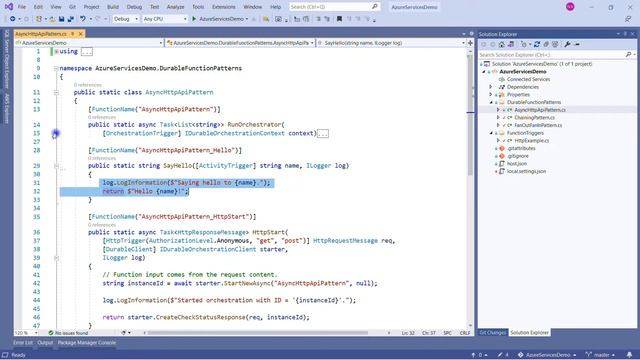Screen dimensions: 640x360
Task: Close the AsyncHttpApiPattern.cs tab
Action: point(81,34)
